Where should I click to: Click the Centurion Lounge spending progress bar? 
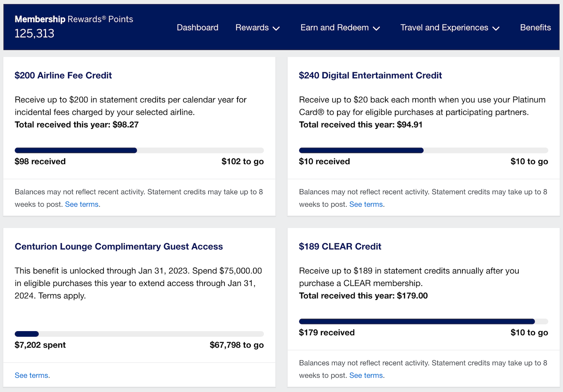pyautogui.click(x=139, y=334)
